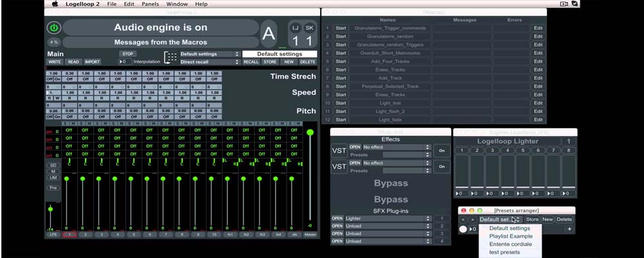Toggle first-row Off send on track 1
644x258 pixels.
pyautogui.click(x=69, y=130)
